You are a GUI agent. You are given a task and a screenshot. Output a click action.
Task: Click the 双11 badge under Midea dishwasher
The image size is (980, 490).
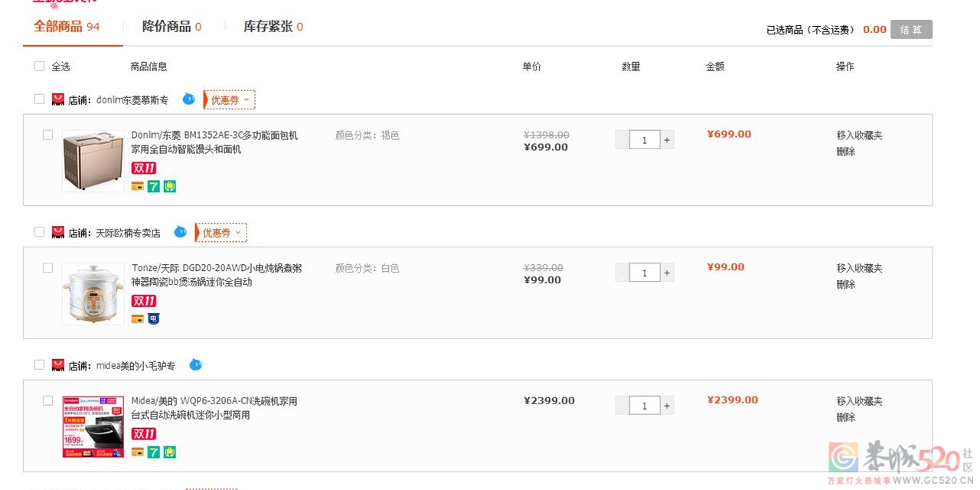point(143,434)
